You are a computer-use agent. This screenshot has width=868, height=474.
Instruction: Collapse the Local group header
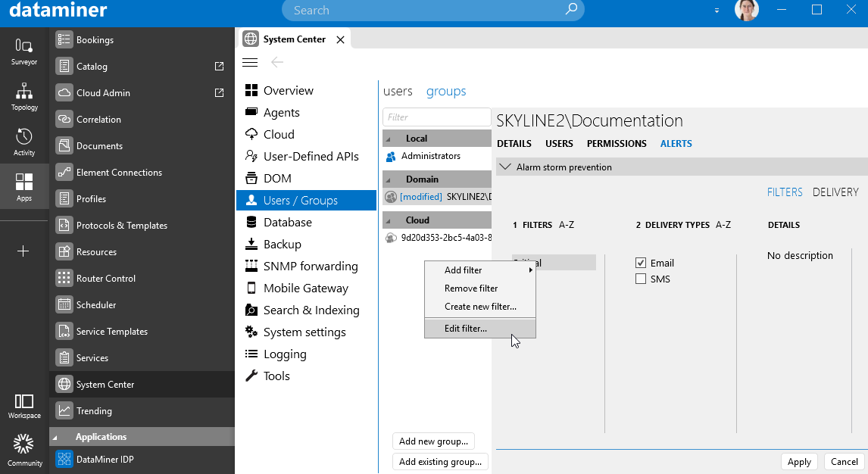(389, 139)
